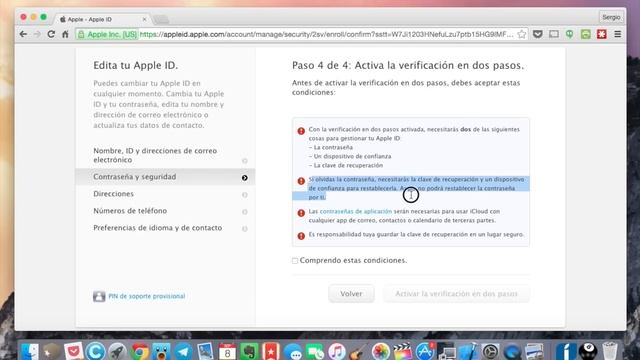Open the browser home page icon
Screen dimensions: 640x360
point(65,34)
